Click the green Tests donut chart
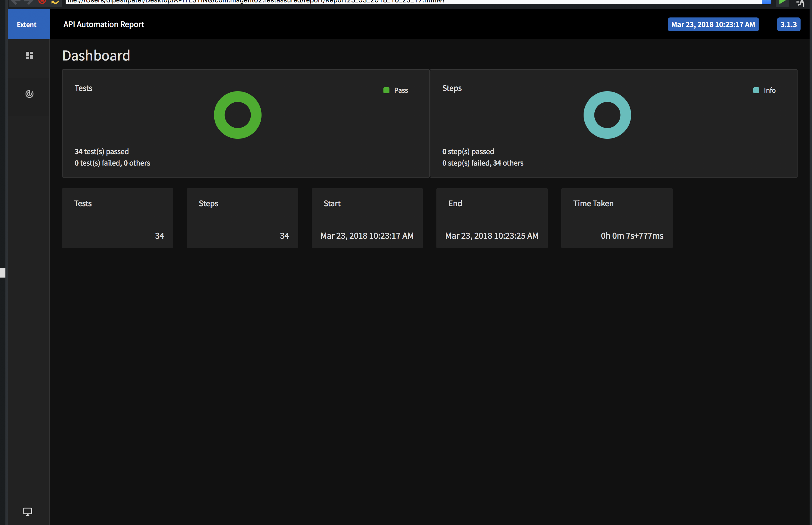 click(237, 115)
